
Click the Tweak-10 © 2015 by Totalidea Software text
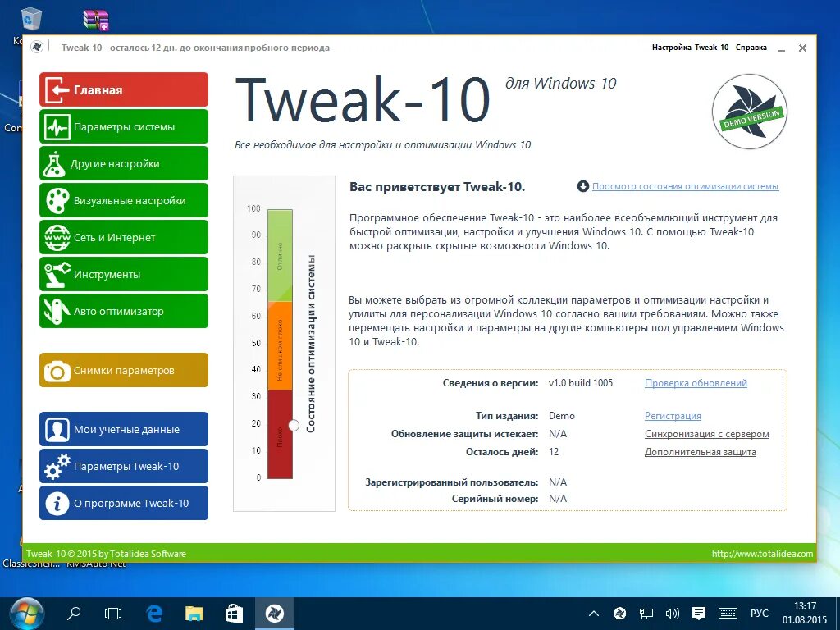(106, 554)
